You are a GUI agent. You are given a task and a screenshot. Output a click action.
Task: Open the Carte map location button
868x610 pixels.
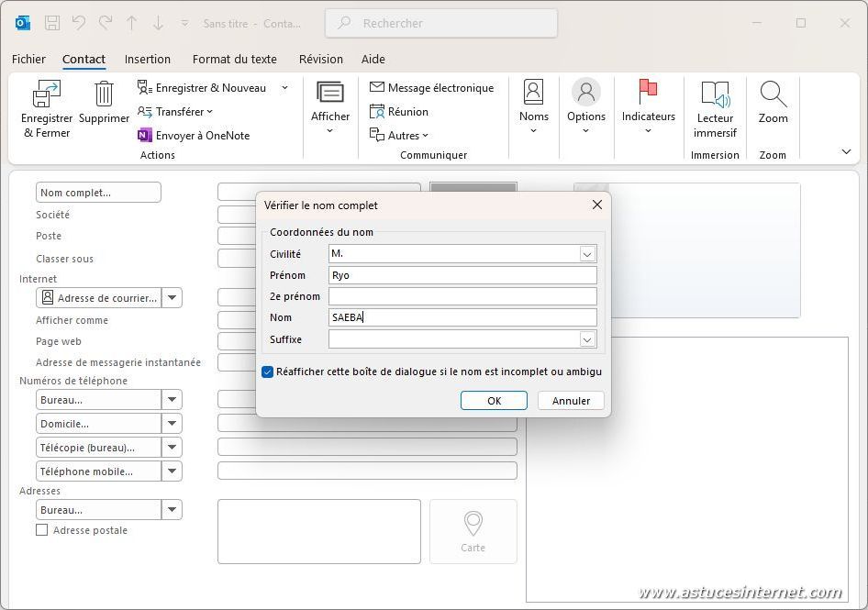point(473,531)
